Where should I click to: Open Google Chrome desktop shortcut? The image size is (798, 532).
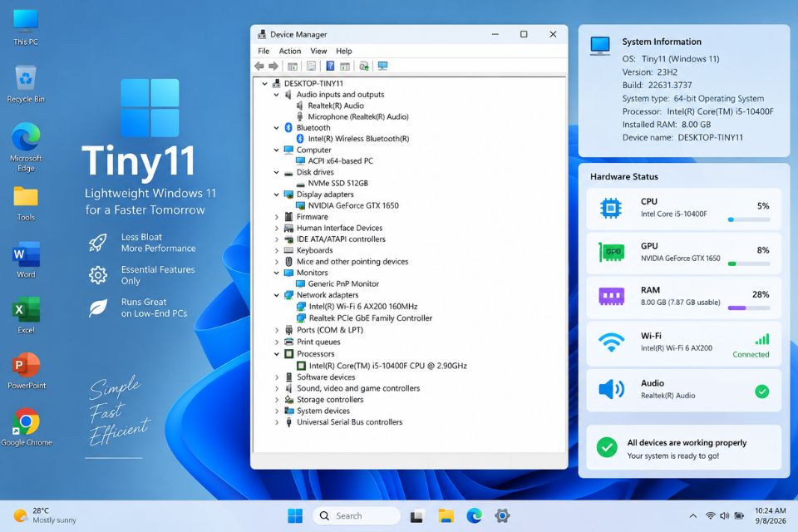[27, 426]
